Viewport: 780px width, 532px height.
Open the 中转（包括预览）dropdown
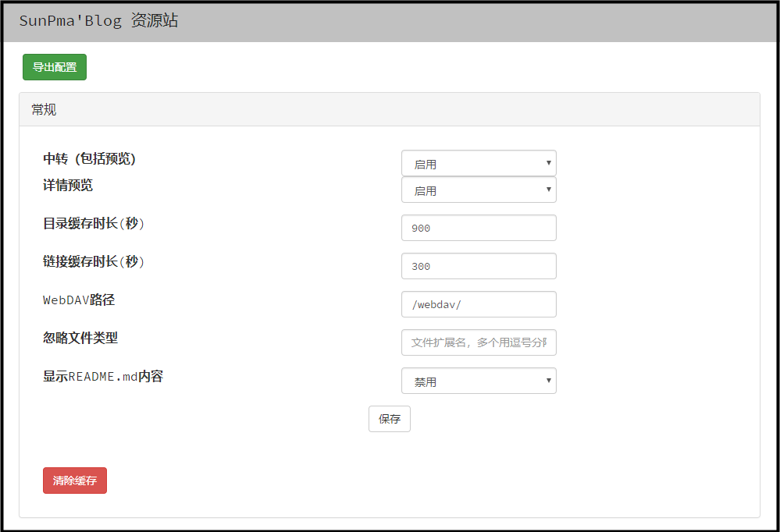478,164
